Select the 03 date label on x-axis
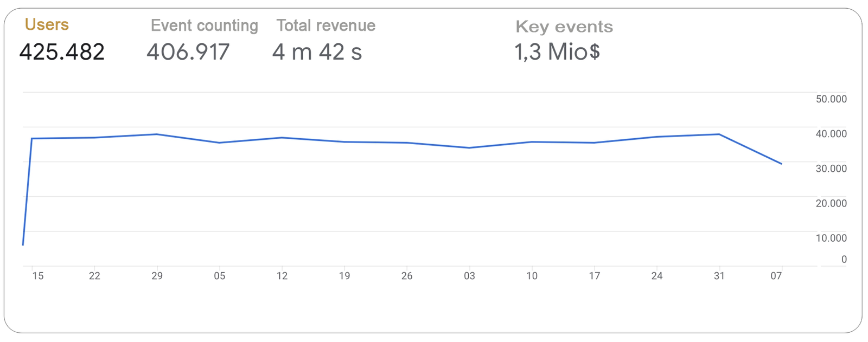The width and height of the screenshot is (868, 342). (469, 276)
